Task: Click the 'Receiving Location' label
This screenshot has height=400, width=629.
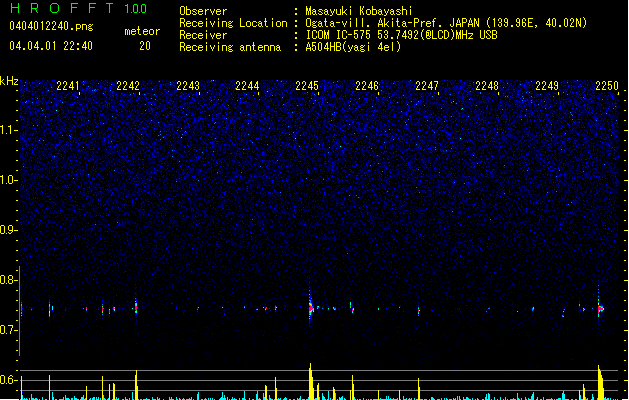Action: (233, 23)
